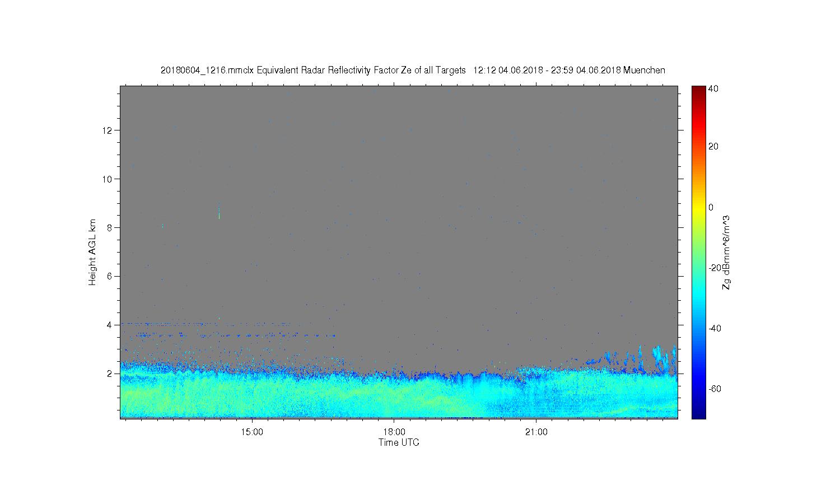Click the 'Height AGL km' axis label
This screenshot has width=840, height=504.
coord(92,252)
